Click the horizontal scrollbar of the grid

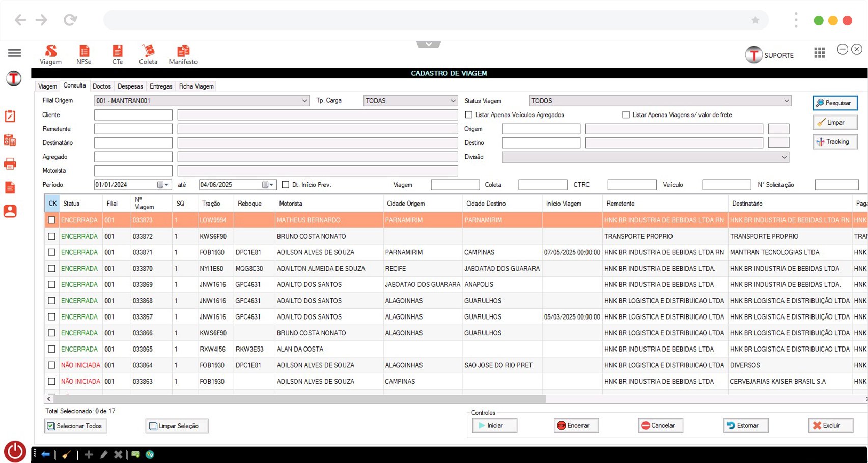299,399
